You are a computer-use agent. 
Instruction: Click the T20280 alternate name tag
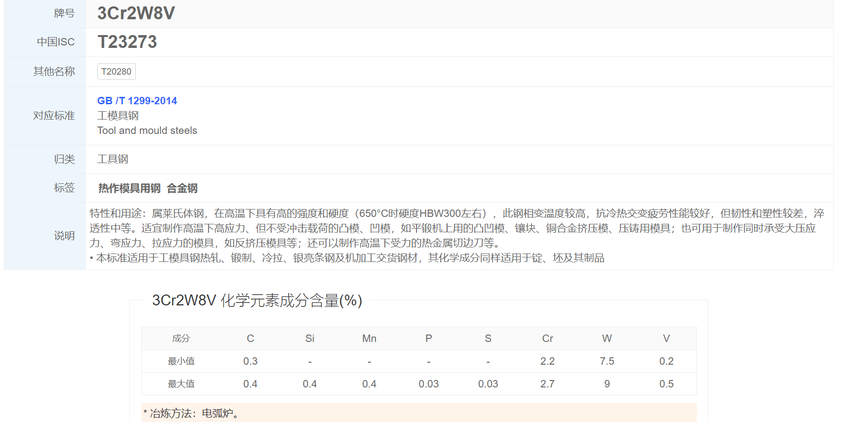pyautogui.click(x=116, y=71)
